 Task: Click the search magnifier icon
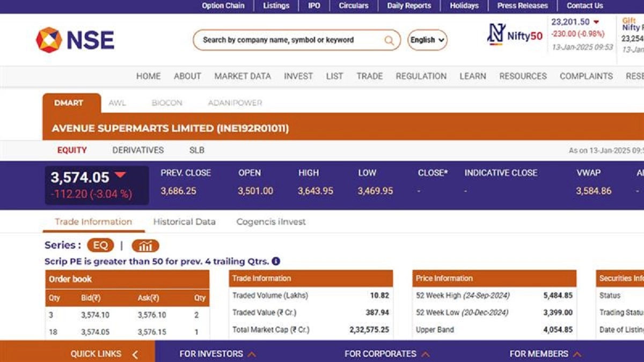click(389, 40)
